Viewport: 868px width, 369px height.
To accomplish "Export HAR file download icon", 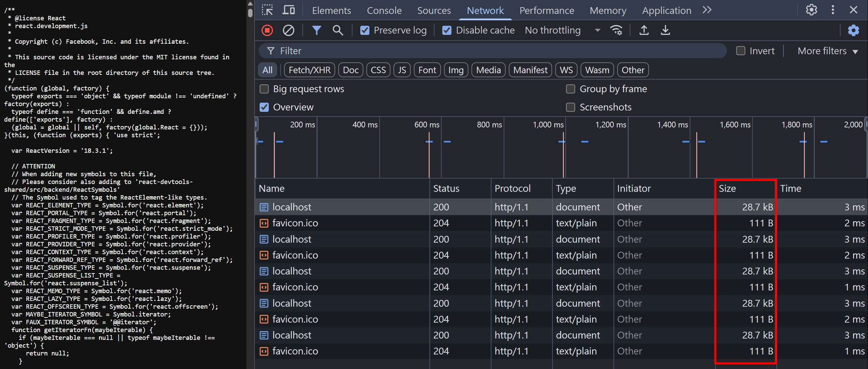I will (665, 30).
